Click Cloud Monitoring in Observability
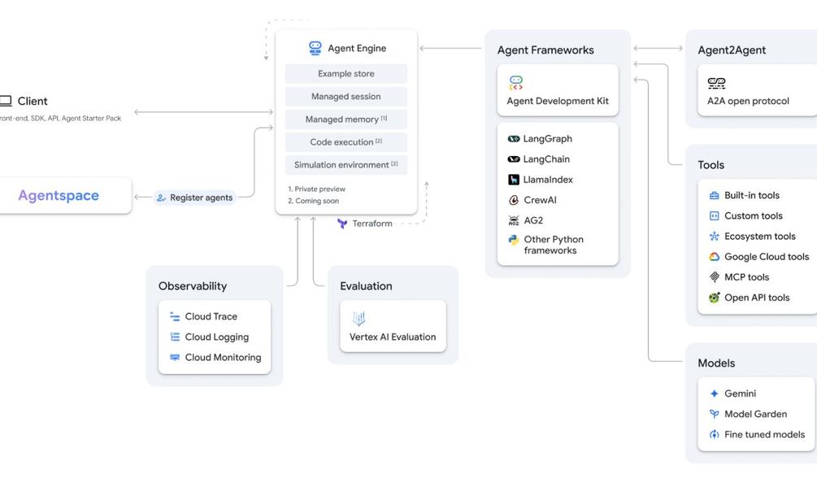Viewport: 817px width, 504px height. coord(222,358)
